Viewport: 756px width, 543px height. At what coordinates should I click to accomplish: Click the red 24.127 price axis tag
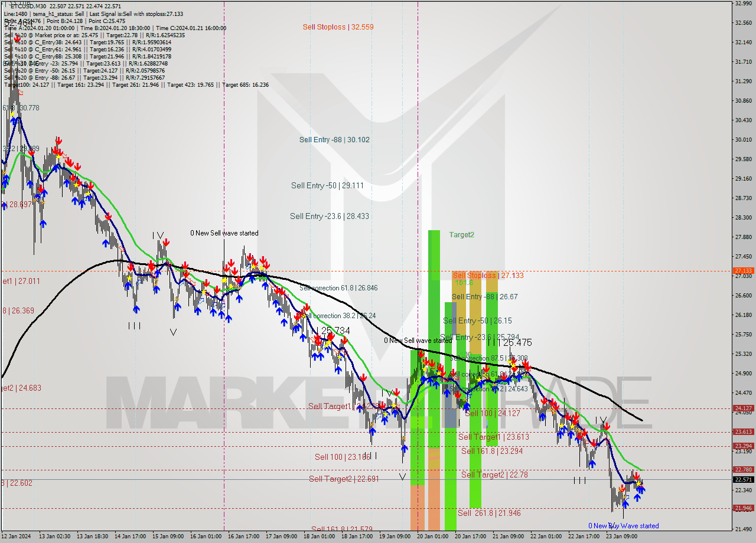(x=744, y=408)
